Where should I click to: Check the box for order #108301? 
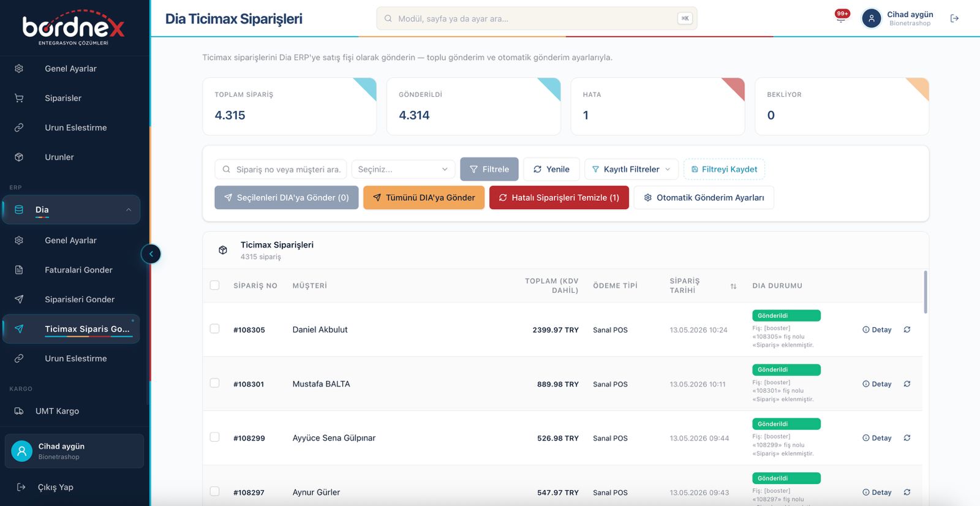point(214,383)
